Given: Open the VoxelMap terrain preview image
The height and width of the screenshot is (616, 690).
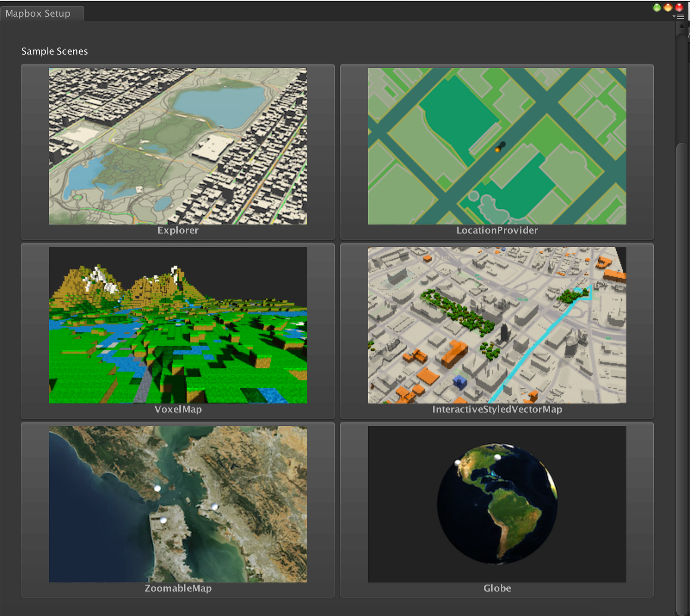Looking at the screenshot, I should pos(178,325).
